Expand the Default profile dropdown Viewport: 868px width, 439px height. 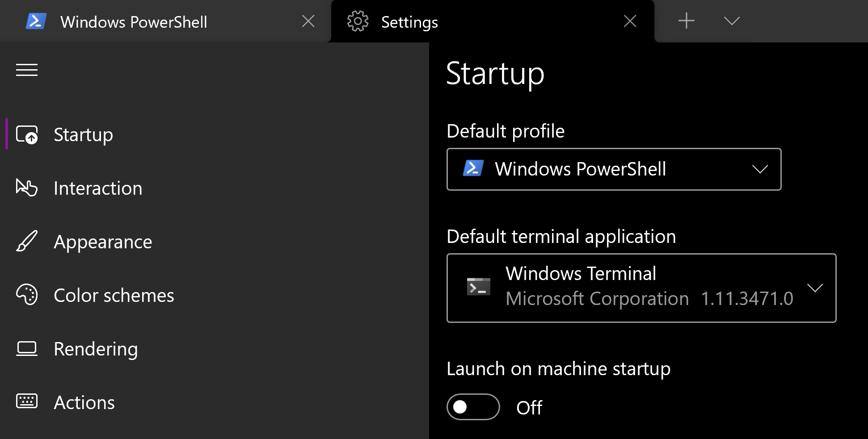[x=614, y=169]
